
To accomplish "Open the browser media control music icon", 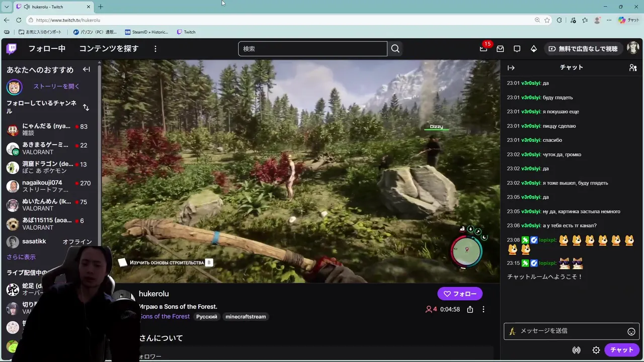I will (573, 20).
